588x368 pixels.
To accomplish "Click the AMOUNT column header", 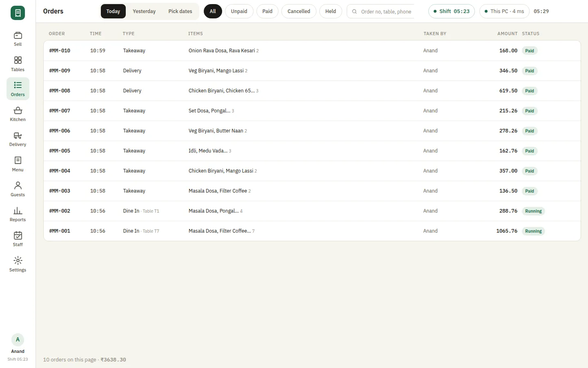I will click(x=507, y=34).
